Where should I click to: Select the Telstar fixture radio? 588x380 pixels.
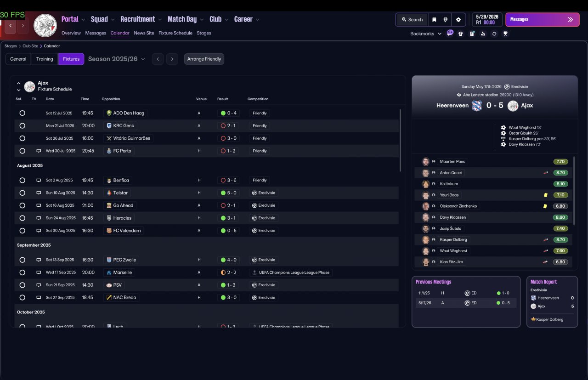tap(22, 193)
